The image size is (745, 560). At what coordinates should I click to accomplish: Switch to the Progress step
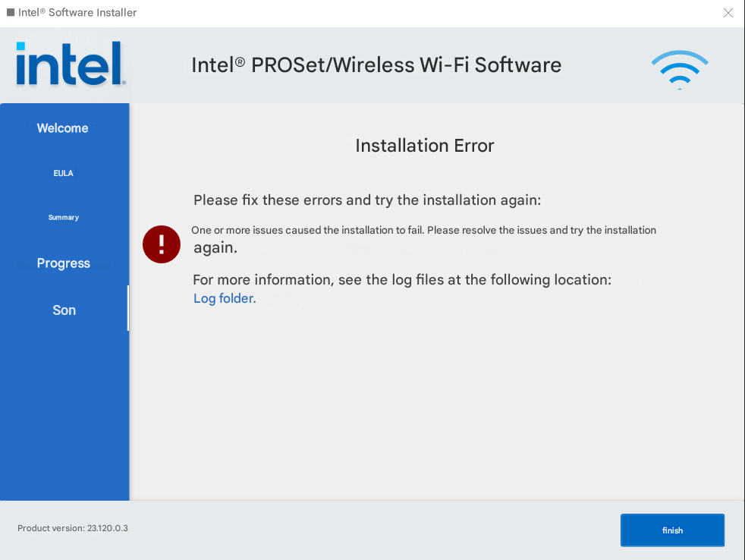64,263
